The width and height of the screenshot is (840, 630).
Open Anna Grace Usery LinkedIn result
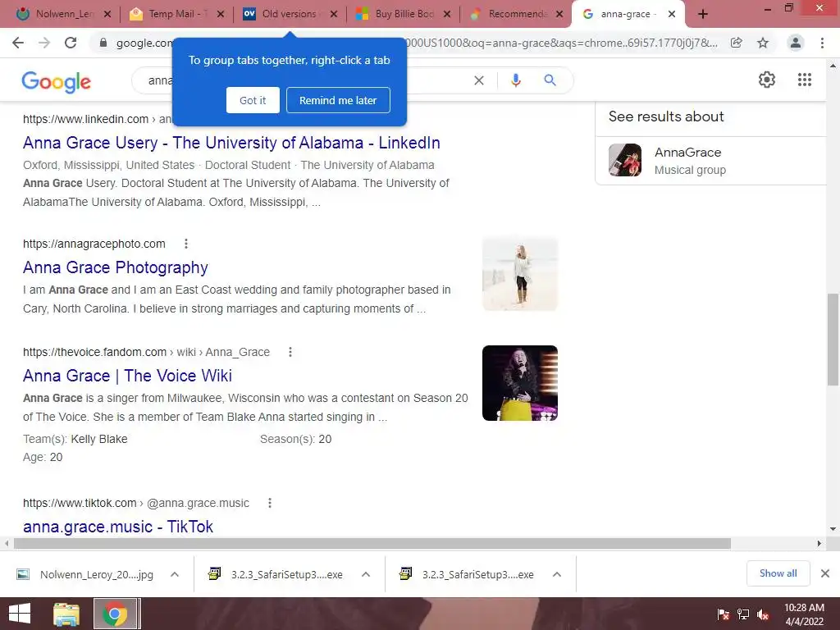pyautogui.click(x=231, y=143)
